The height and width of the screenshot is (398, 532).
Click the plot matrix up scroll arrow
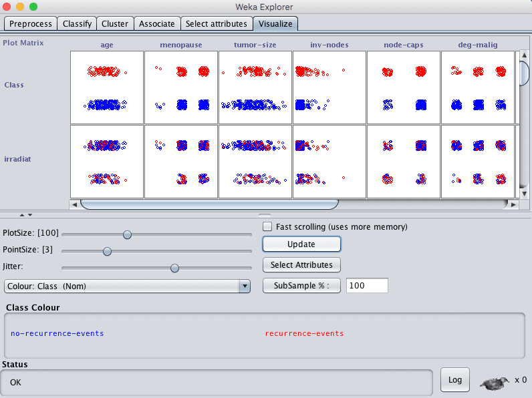click(524, 55)
